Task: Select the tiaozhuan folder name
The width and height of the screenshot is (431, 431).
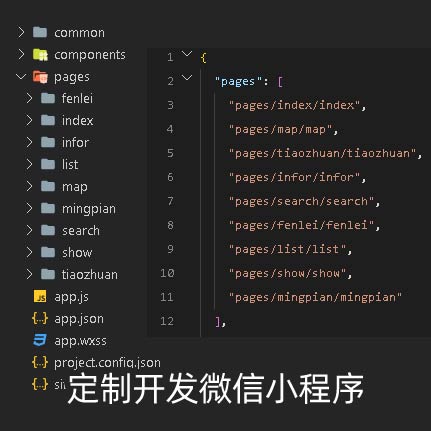Action: click(x=90, y=274)
